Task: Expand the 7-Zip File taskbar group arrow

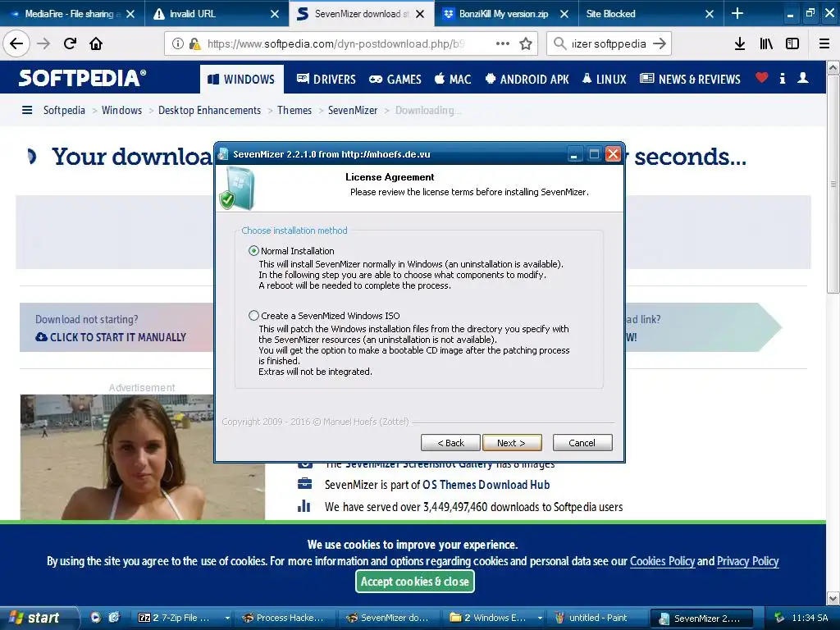Action: coord(227,618)
